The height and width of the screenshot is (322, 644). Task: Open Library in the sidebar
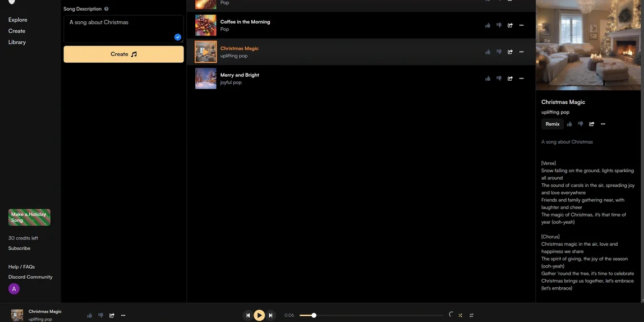(17, 42)
